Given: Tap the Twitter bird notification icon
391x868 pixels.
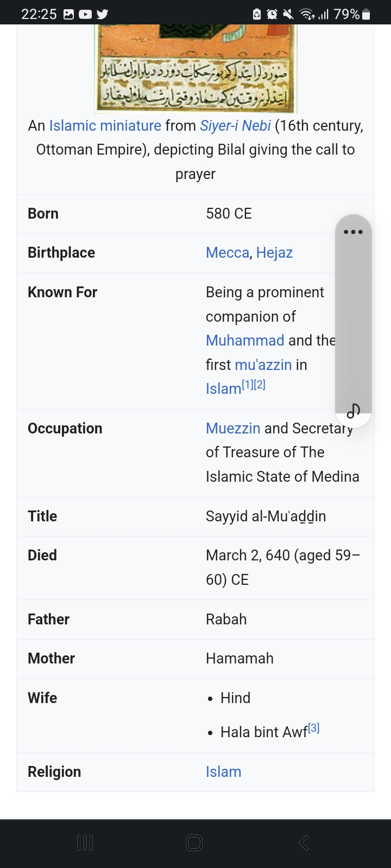Looking at the screenshot, I should (102, 15).
